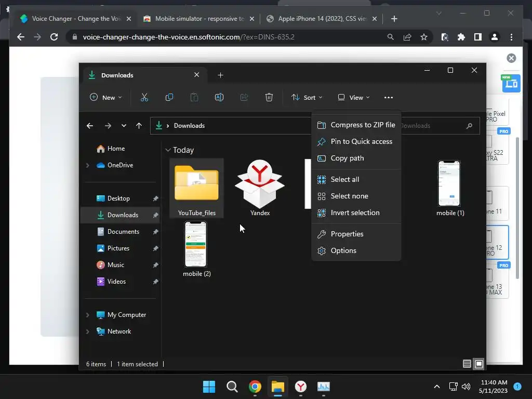The width and height of the screenshot is (532, 399).
Task: Select Documents in the sidebar
Action: click(x=121, y=232)
